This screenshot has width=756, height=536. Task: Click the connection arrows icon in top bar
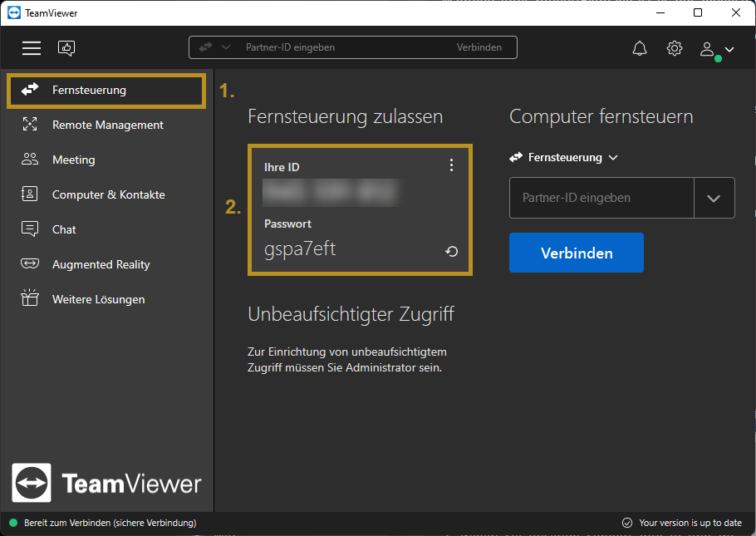206,47
